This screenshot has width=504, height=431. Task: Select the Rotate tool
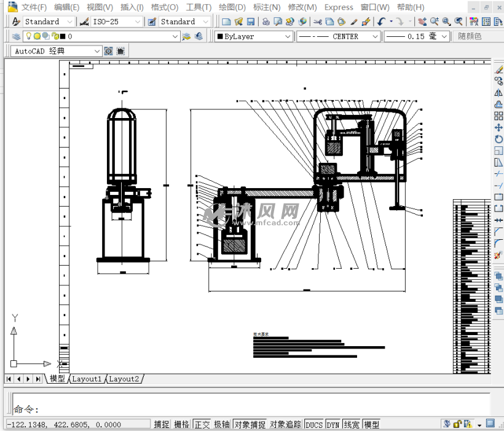(498, 140)
